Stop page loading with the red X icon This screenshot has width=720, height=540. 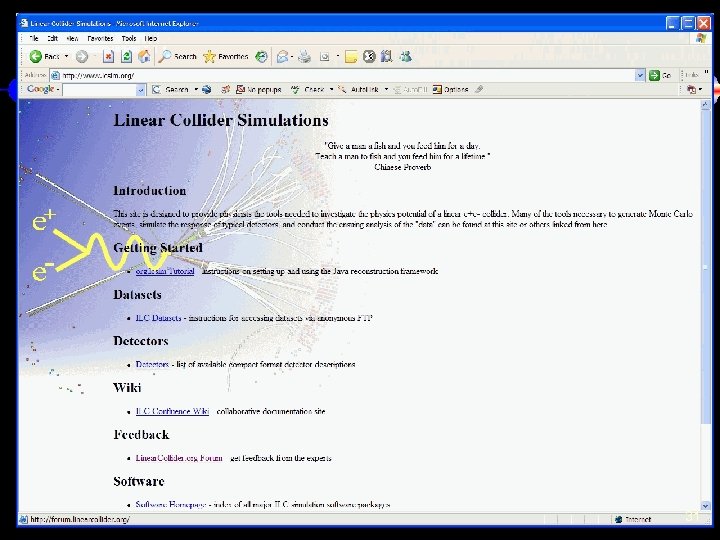click(x=108, y=56)
